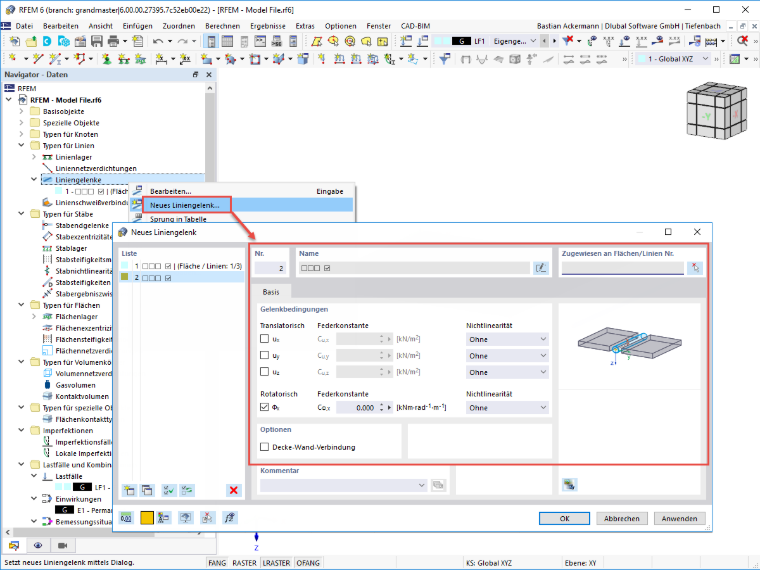Image resolution: width=760 pixels, height=570 pixels.
Task: Toggle the Navigator panel toolbar icon
Action: pos(211,42)
